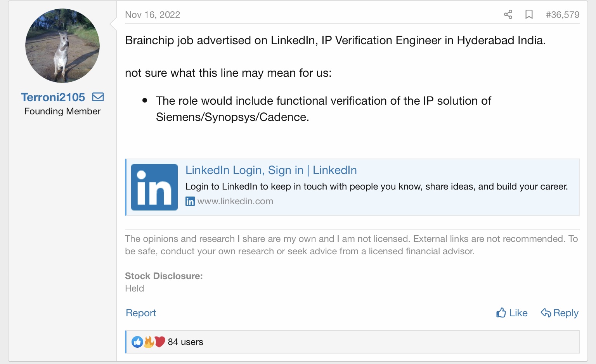Click the LinkedIn preview description text
The image size is (596, 364).
(x=376, y=186)
